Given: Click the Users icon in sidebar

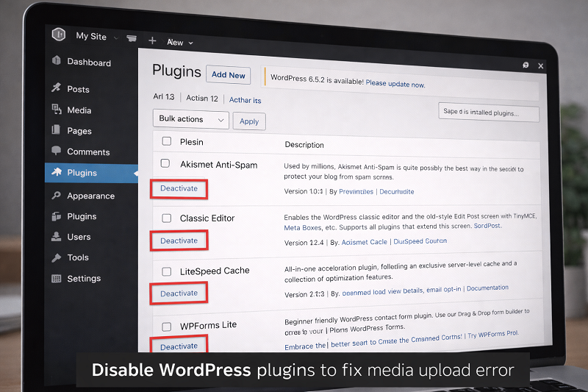Looking at the screenshot, I should (57, 237).
